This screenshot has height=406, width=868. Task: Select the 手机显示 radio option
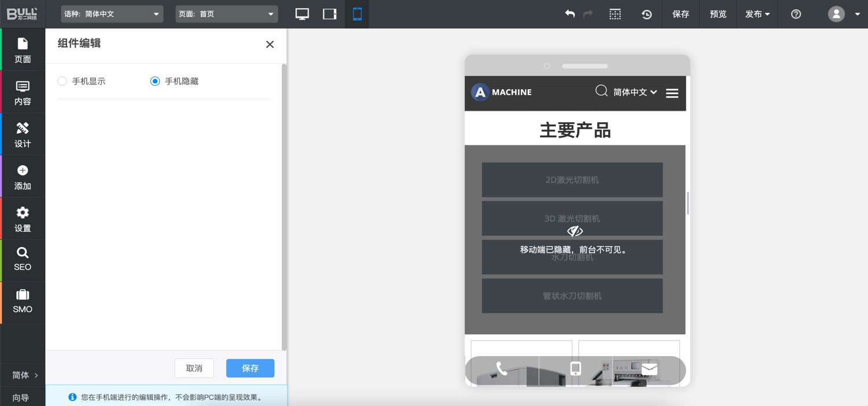point(62,82)
